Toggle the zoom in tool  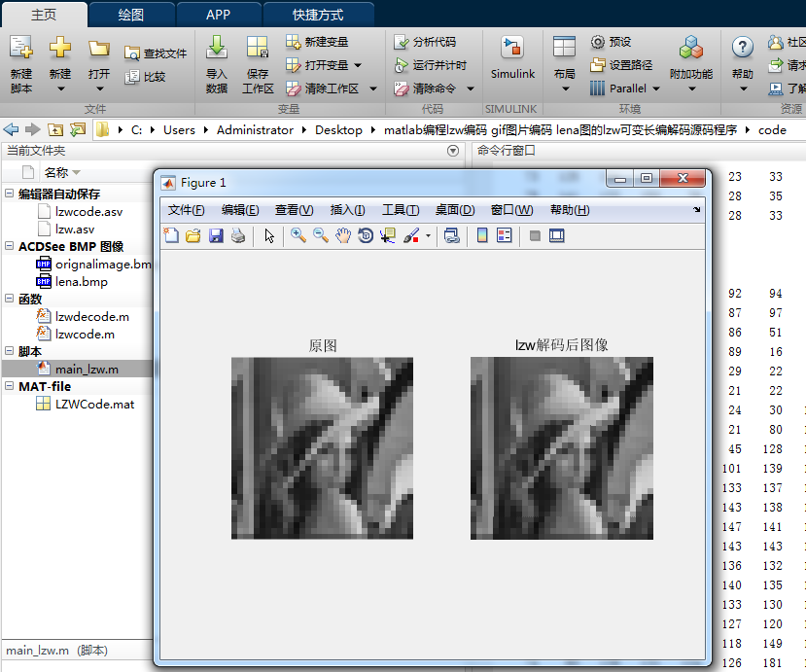pyautogui.click(x=298, y=235)
